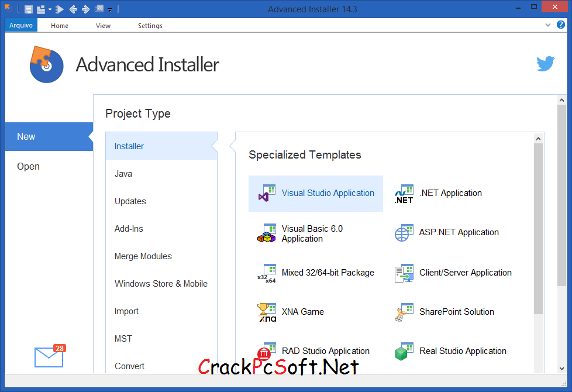Select Windows Store & Mobile category
572x392 pixels.
point(161,284)
